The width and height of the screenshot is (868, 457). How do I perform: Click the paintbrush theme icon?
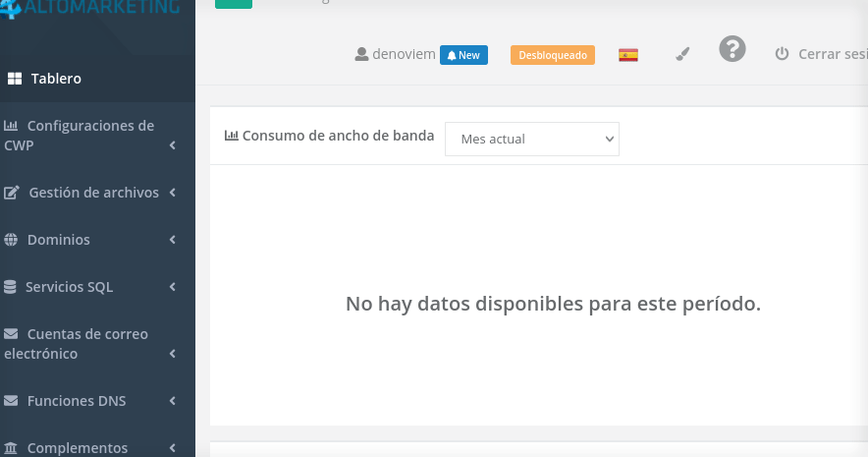click(682, 54)
